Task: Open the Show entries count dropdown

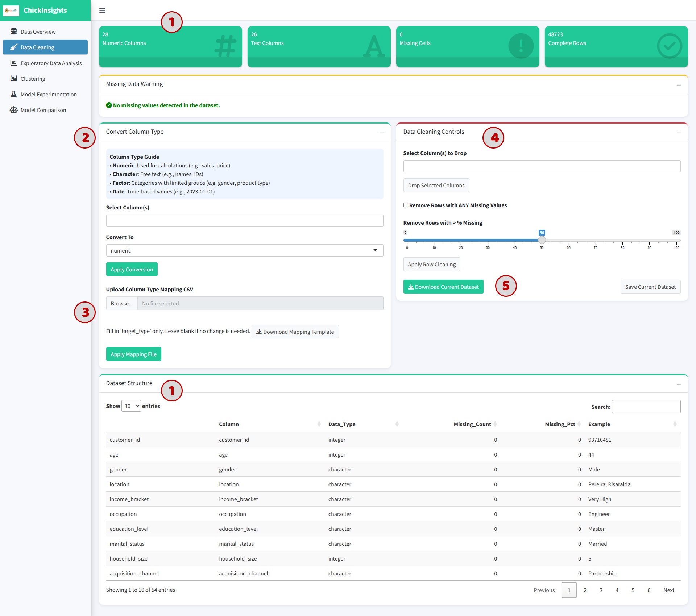Action: 131,406
